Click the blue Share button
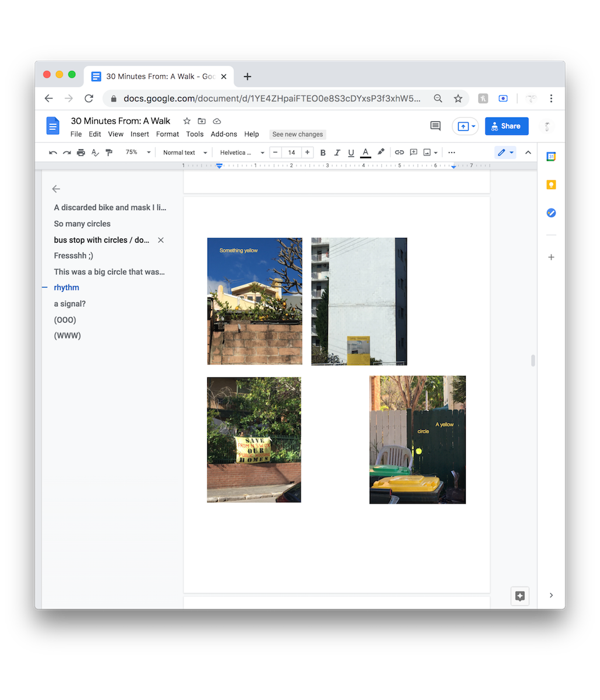Viewport: 600px width, 700px height. pos(506,126)
